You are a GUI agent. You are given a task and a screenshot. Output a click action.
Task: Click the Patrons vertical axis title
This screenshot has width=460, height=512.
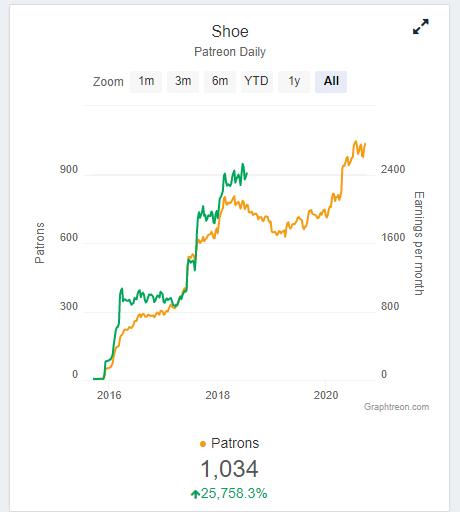pyautogui.click(x=40, y=243)
